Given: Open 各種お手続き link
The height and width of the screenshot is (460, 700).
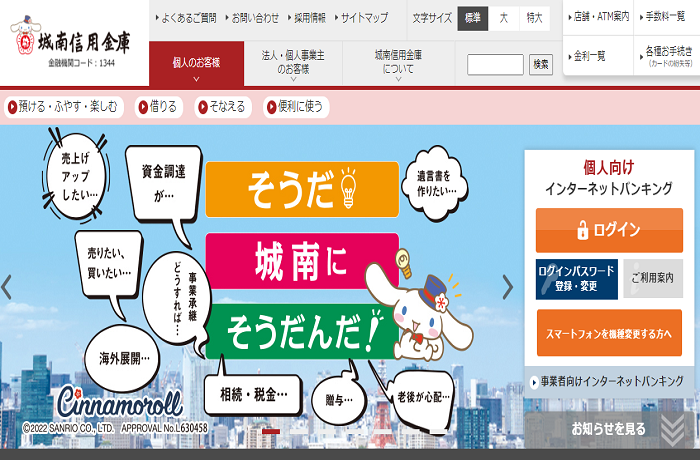Looking at the screenshot, I should point(666,56).
